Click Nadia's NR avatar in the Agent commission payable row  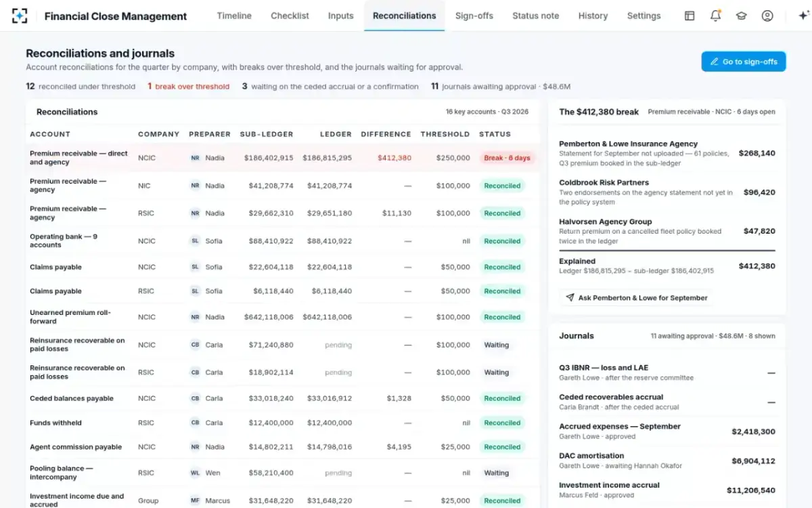pos(195,447)
